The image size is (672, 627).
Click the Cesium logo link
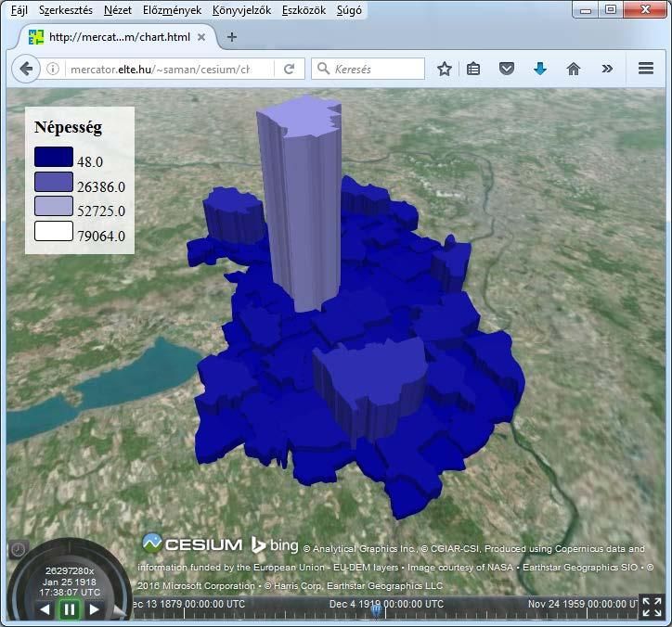[192, 544]
